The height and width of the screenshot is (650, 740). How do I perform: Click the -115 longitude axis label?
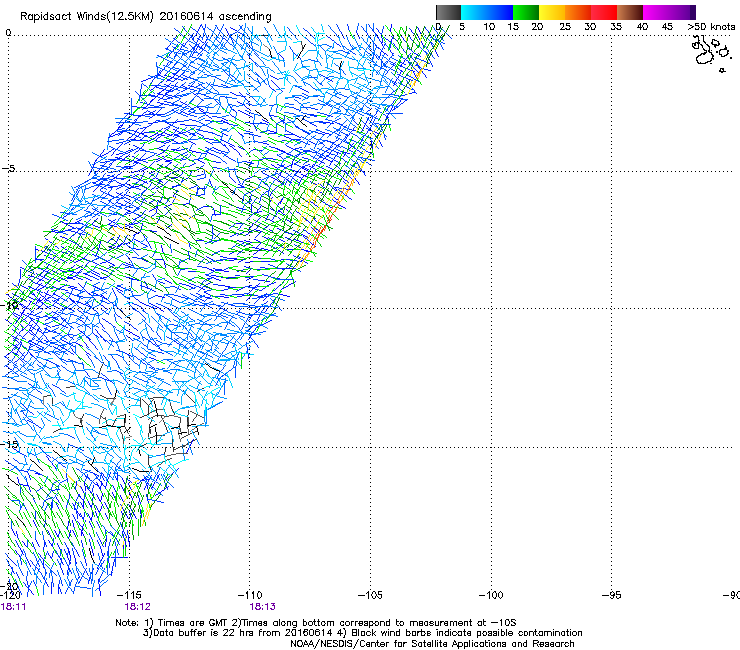[x=129, y=595]
